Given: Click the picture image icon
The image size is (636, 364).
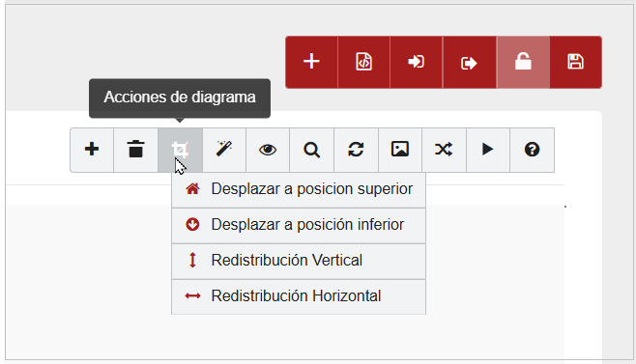Looking at the screenshot, I should pos(400,150).
